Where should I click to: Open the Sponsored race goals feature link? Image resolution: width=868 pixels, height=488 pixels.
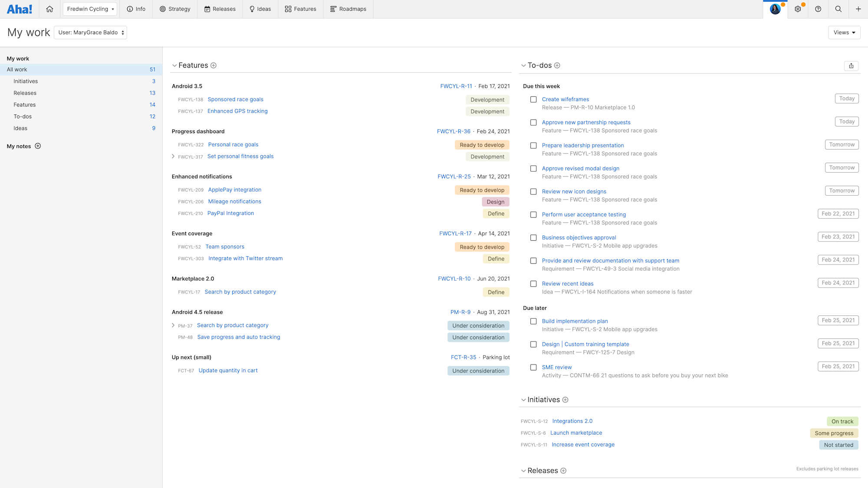pyautogui.click(x=235, y=99)
